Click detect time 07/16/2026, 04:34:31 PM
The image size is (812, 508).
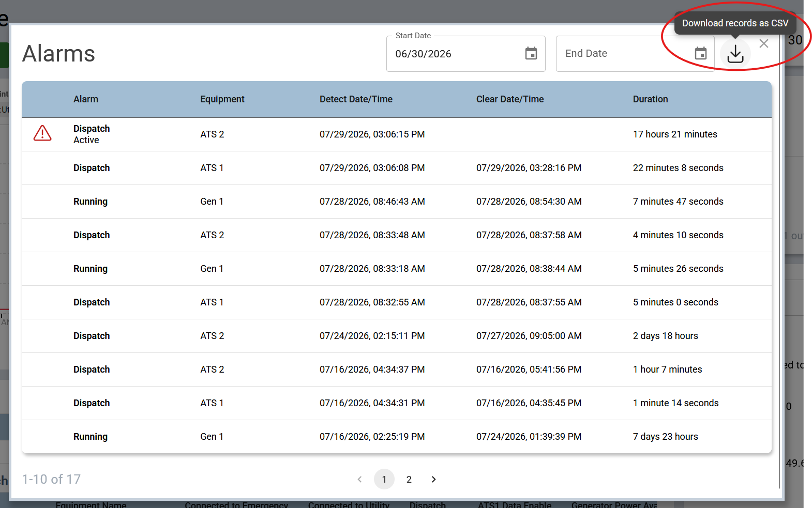372,403
